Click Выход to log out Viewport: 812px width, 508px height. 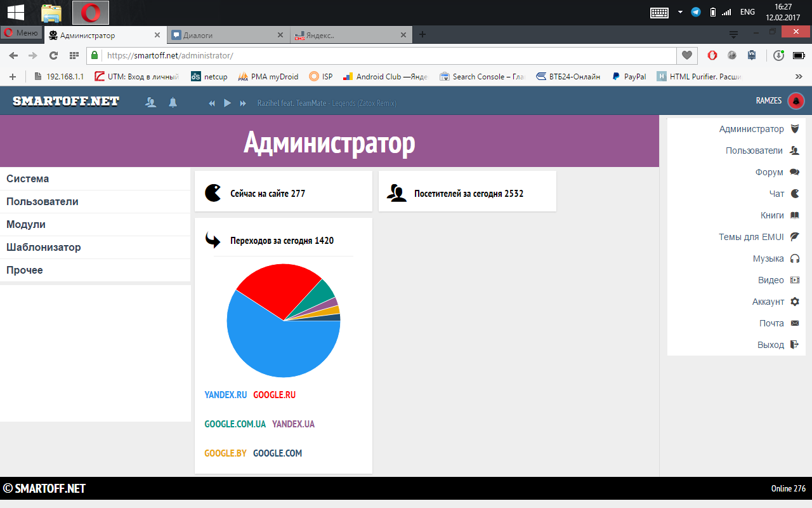pyautogui.click(x=778, y=345)
